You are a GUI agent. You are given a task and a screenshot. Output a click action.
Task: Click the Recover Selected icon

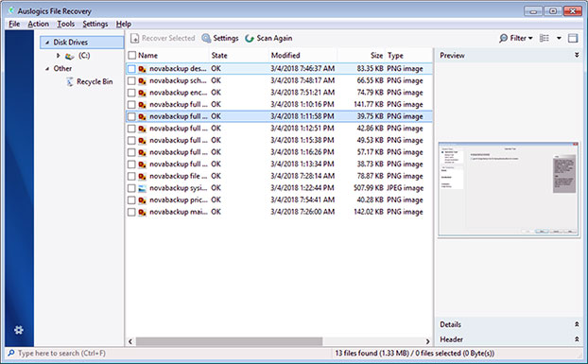134,38
